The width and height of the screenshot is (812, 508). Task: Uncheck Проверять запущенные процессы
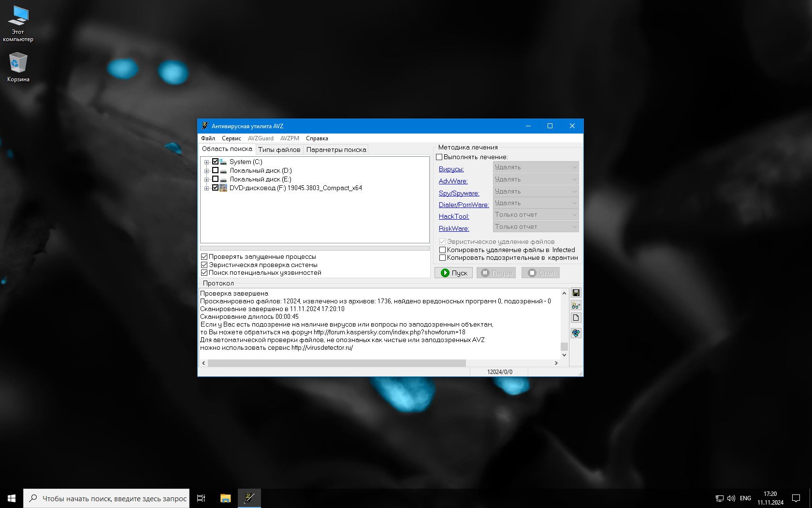click(x=204, y=257)
